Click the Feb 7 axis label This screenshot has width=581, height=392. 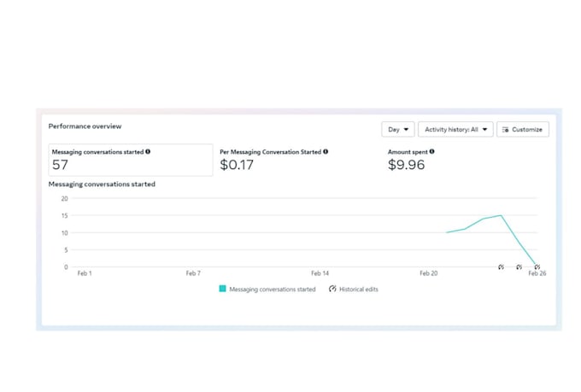[193, 273]
